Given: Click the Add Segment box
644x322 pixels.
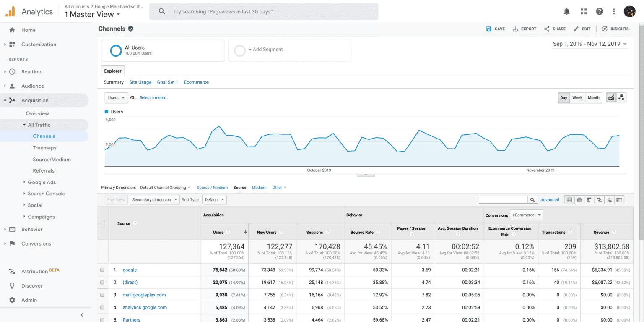Looking at the screenshot, I should point(290,51).
